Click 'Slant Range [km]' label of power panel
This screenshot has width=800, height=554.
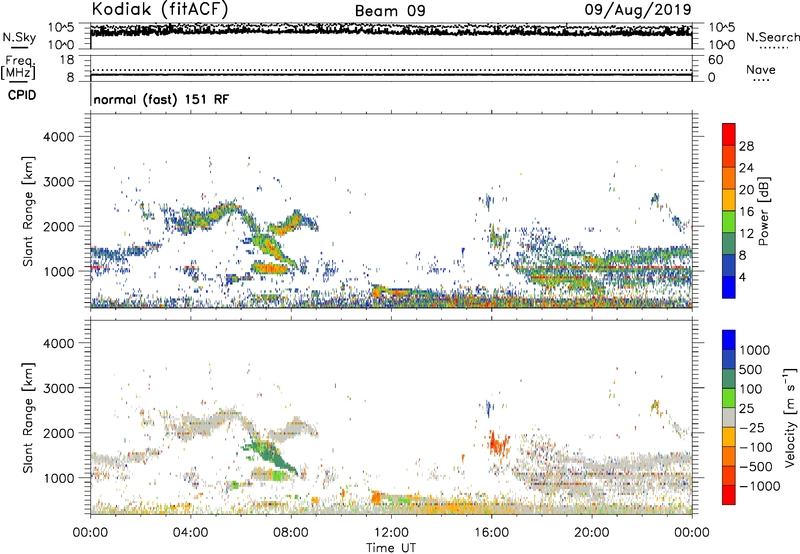pyautogui.click(x=28, y=211)
